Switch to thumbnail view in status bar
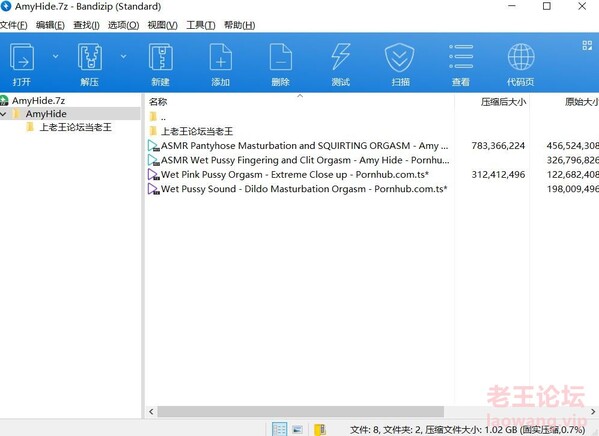The image size is (599, 436). coord(298,429)
